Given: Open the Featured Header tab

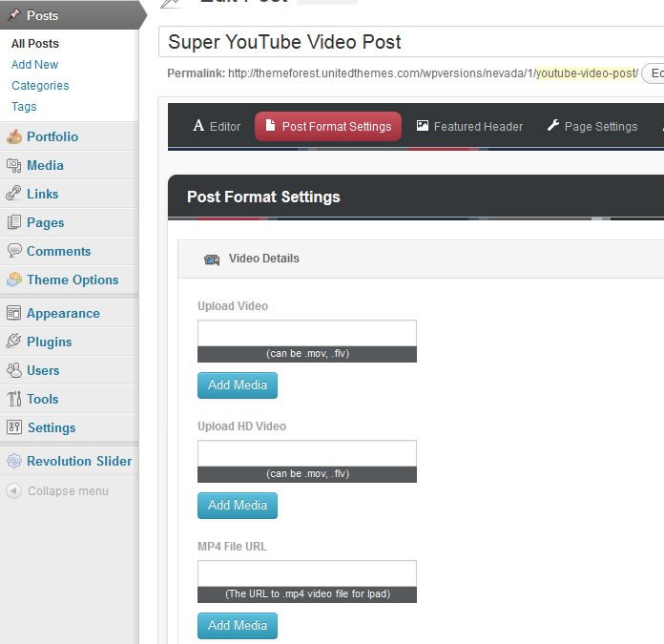Looking at the screenshot, I should tap(469, 126).
